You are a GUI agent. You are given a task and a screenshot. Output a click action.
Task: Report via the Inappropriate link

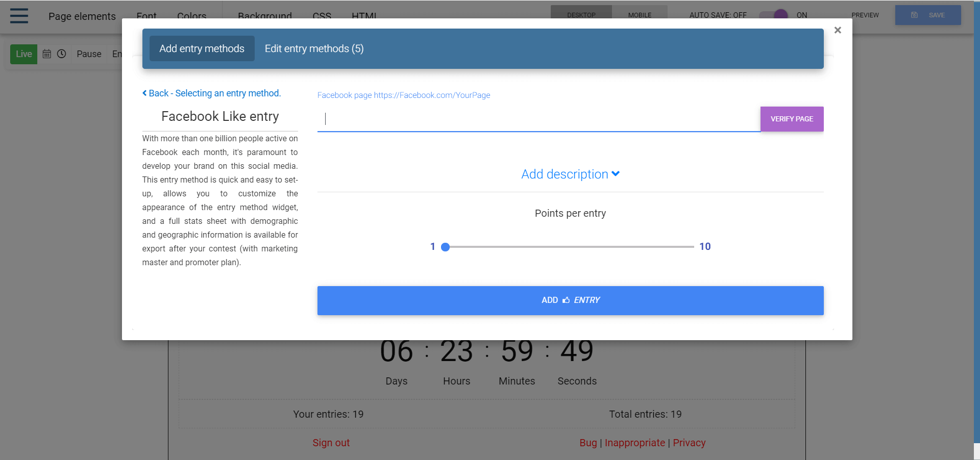click(x=634, y=443)
